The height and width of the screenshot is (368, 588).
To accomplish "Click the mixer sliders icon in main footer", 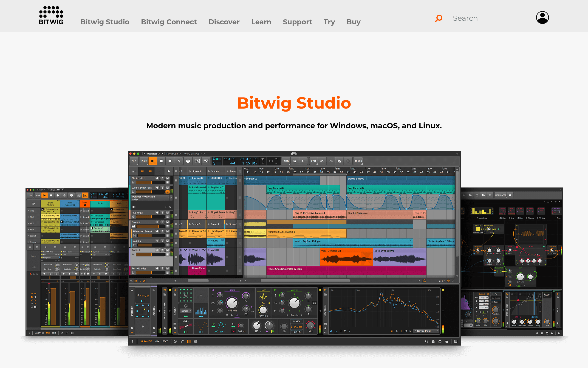I will (195, 341).
